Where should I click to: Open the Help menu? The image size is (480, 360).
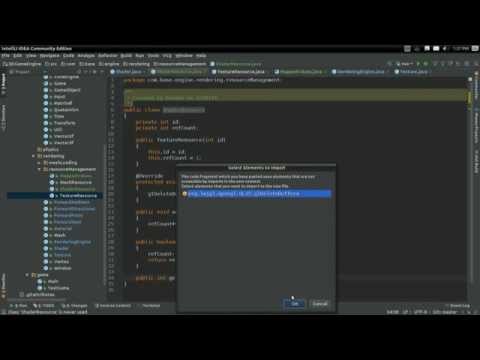[201, 56]
